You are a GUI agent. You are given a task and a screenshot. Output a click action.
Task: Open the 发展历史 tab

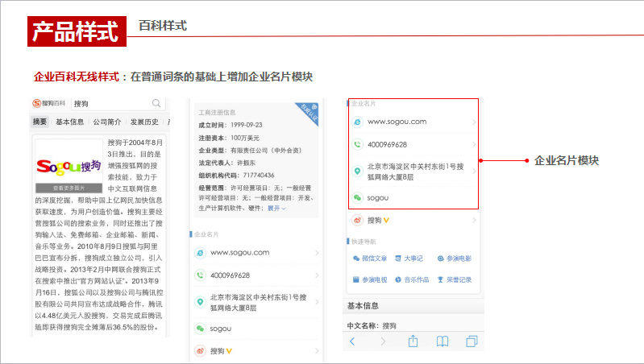click(x=144, y=122)
